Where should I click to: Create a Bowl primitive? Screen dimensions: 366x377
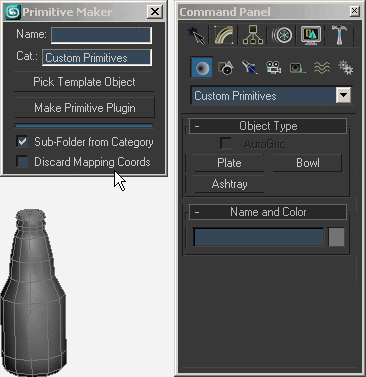coord(307,163)
